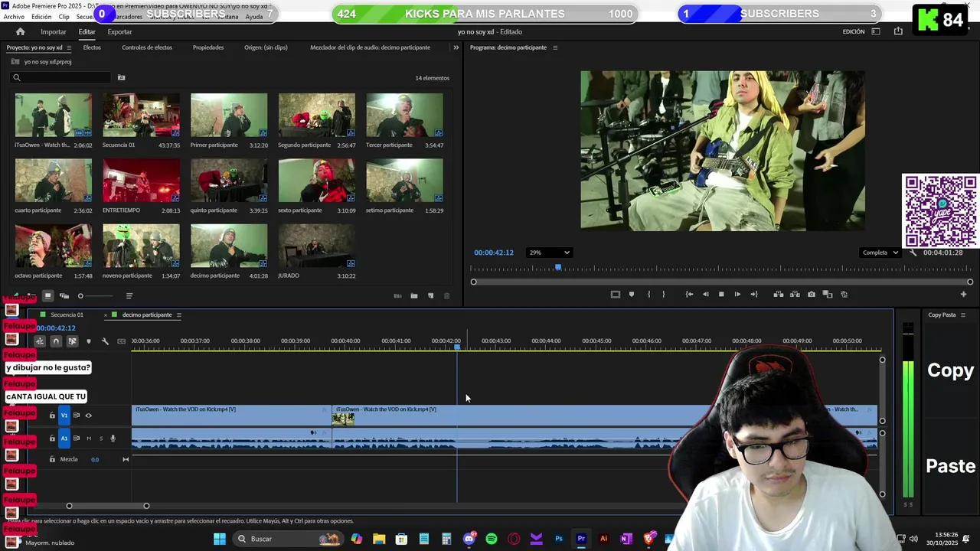
Task: Click the Copy button in Copy Pasta panel
Action: [x=950, y=370]
